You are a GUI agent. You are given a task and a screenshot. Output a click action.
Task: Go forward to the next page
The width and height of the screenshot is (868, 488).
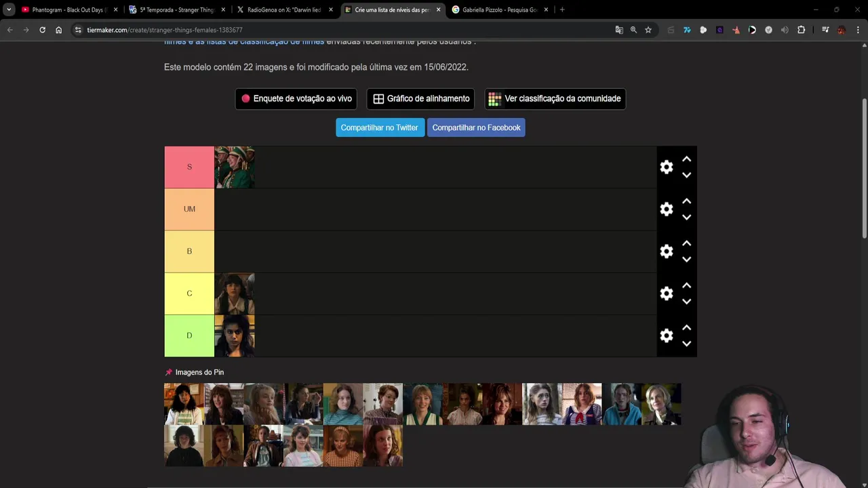[26, 30]
